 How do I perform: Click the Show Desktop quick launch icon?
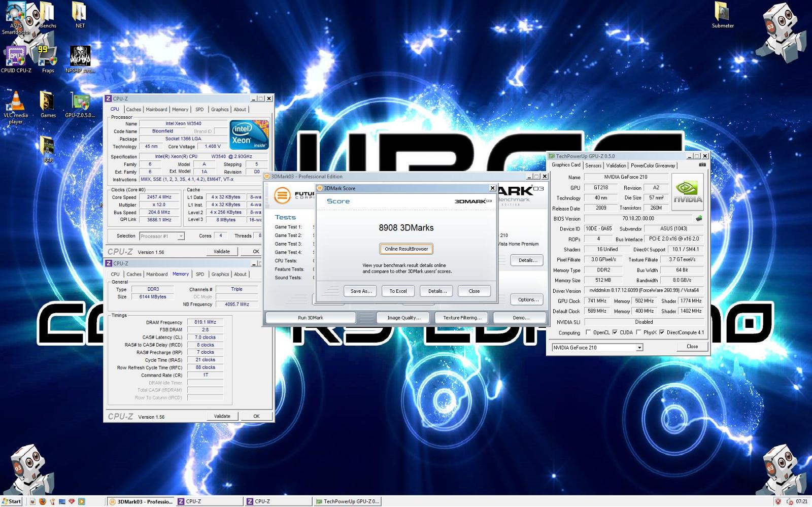(62, 501)
